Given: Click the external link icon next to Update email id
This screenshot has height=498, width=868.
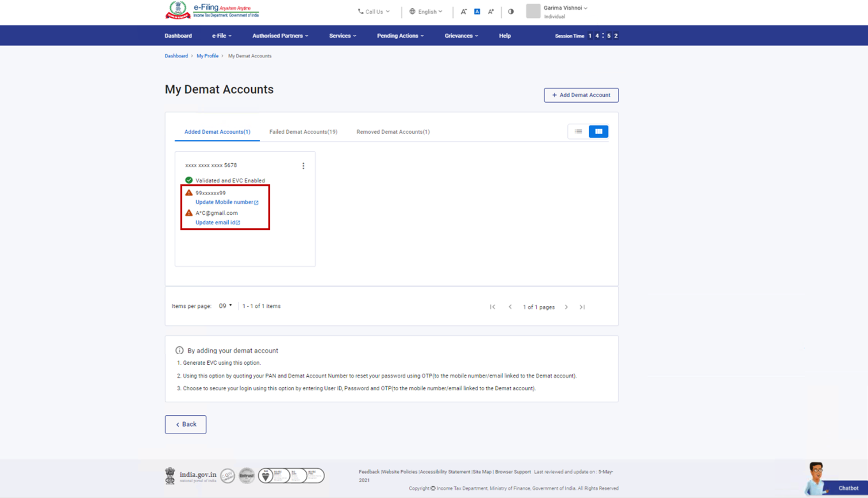Looking at the screenshot, I should pyautogui.click(x=238, y=222).
